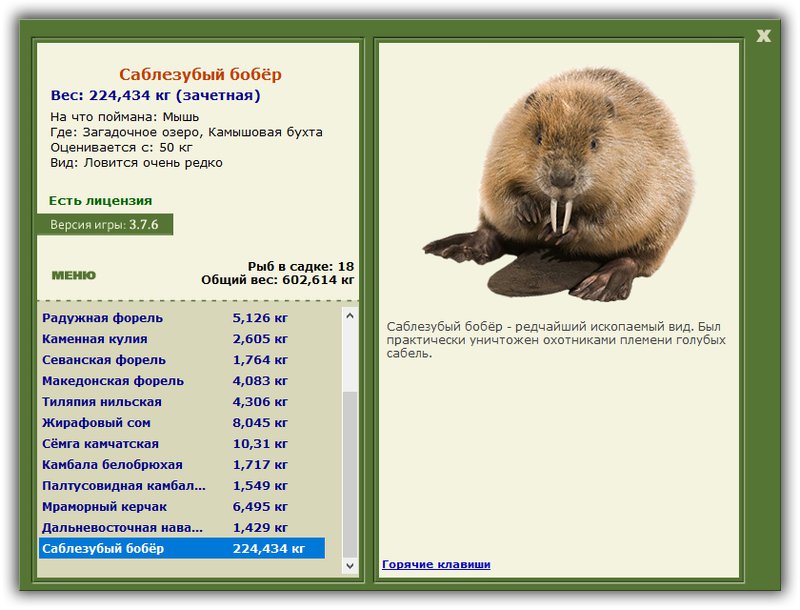Click the weight 5,126 кг value
Viewport: 800px width, 610px height.
pyautogui.click(x=260, y=318)
